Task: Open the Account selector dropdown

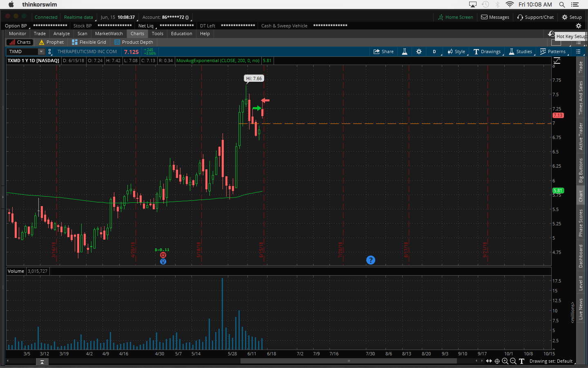Action: 166,17
